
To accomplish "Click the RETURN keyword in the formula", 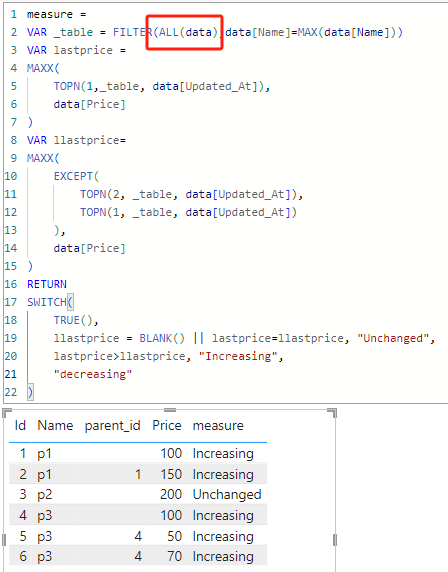I will (x=47, y=284).
